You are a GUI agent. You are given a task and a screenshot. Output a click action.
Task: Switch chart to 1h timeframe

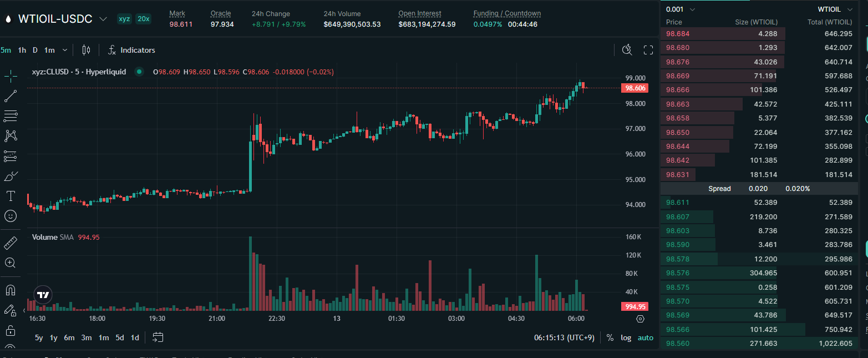[x=22, y=50]
